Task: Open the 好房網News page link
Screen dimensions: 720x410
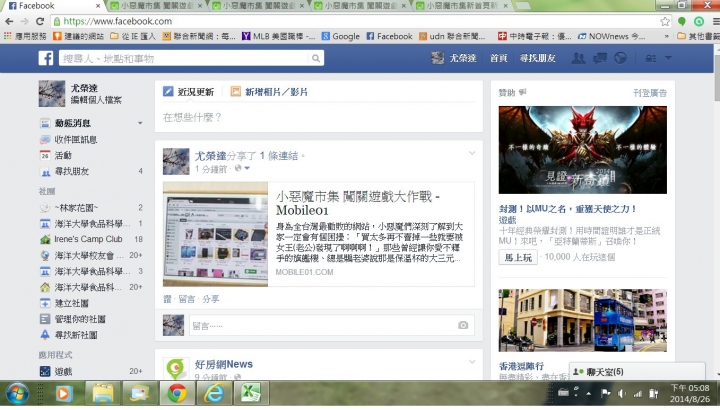Action: [x=224, y=364]
